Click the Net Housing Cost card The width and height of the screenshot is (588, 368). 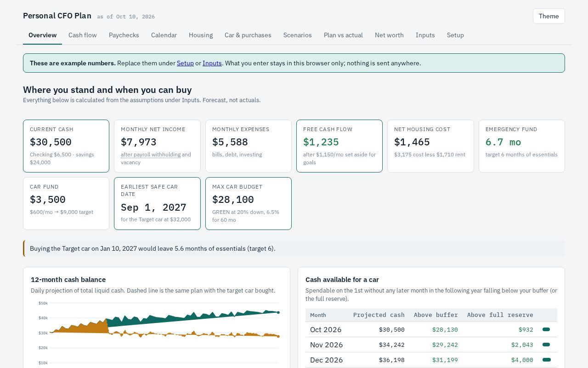pyautogui.click(x=430, y=146)
